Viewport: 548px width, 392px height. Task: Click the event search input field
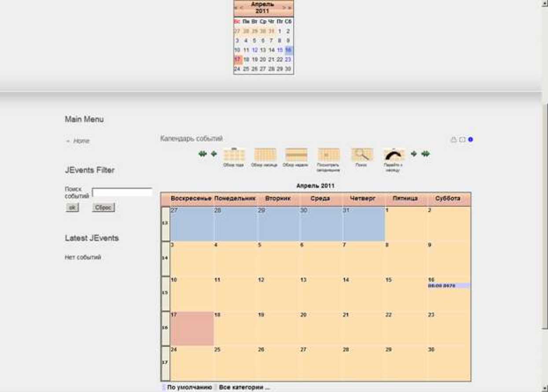[122, 192]
